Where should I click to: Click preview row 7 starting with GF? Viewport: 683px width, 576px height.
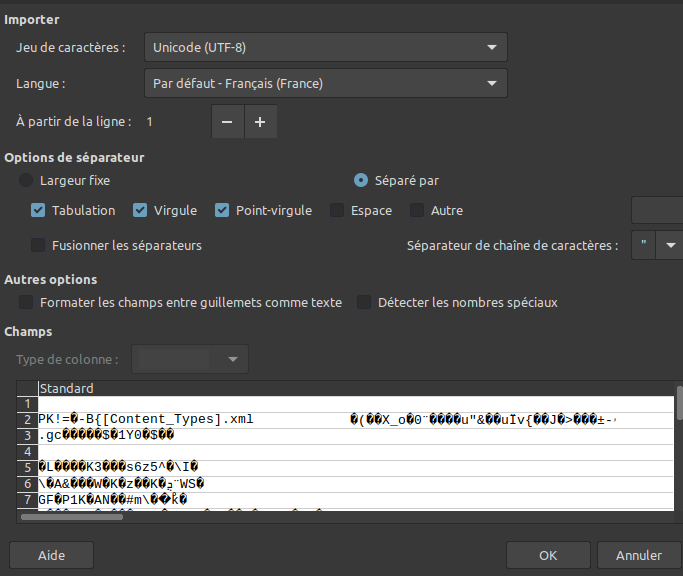click(x=355, y=500)
